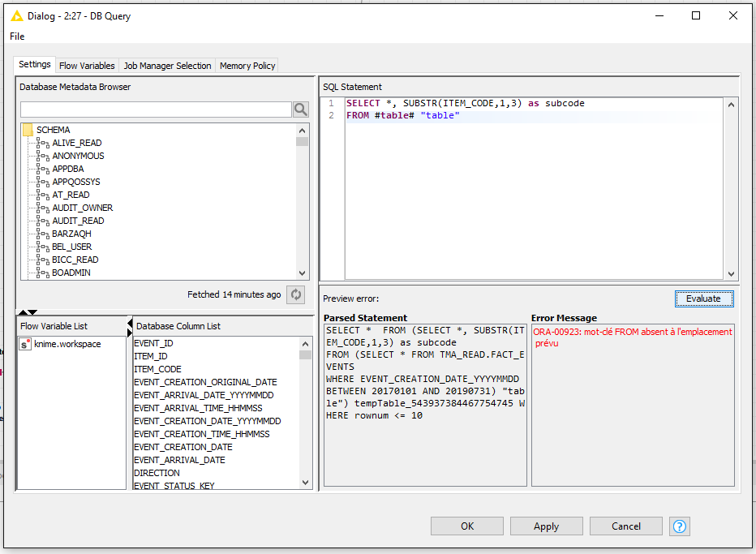The image size is (756, 554).
Task: Switch to the Flow Variables tab
Action: pos(87,66)
